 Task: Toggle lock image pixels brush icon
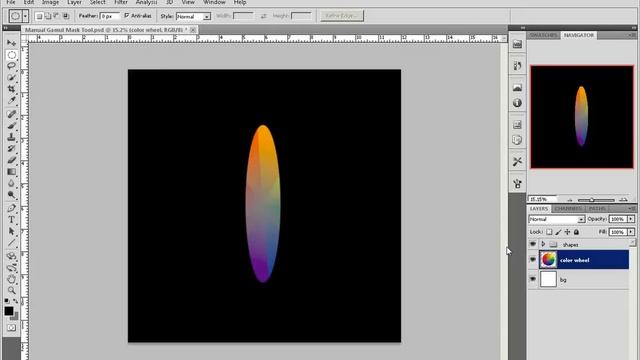point(558,232)
